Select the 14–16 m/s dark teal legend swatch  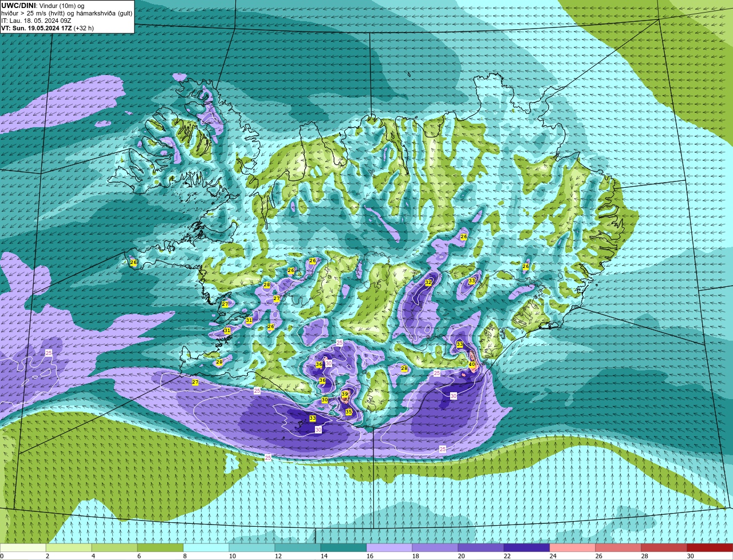tap(344, 548)
